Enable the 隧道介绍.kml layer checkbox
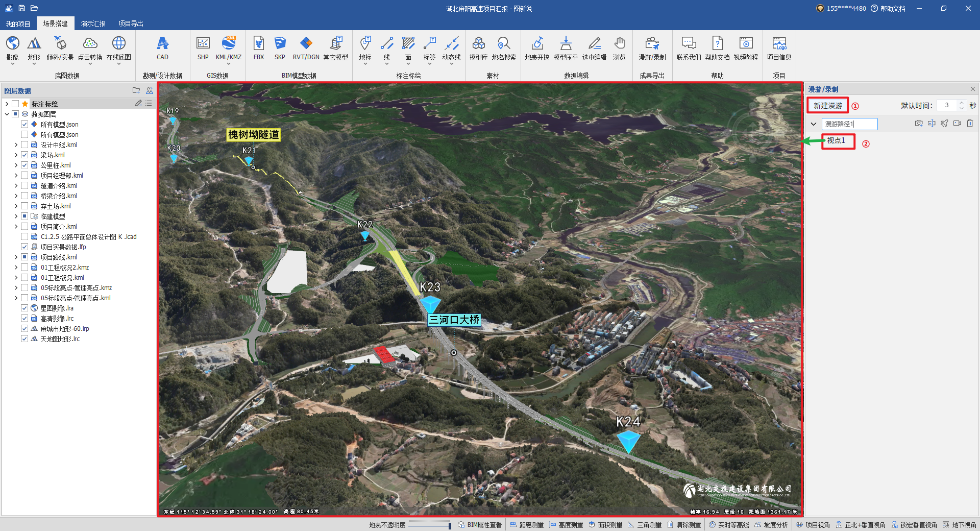 click(x=24, y=186)
